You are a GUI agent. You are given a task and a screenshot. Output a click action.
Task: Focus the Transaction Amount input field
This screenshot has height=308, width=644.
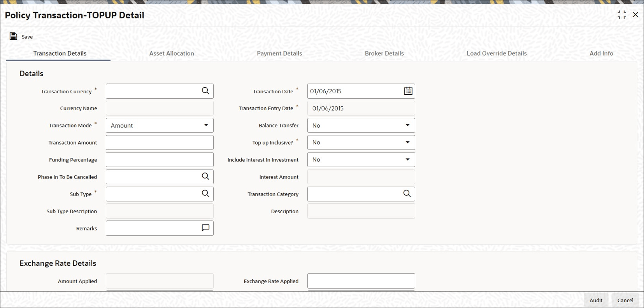coord(160,143)
